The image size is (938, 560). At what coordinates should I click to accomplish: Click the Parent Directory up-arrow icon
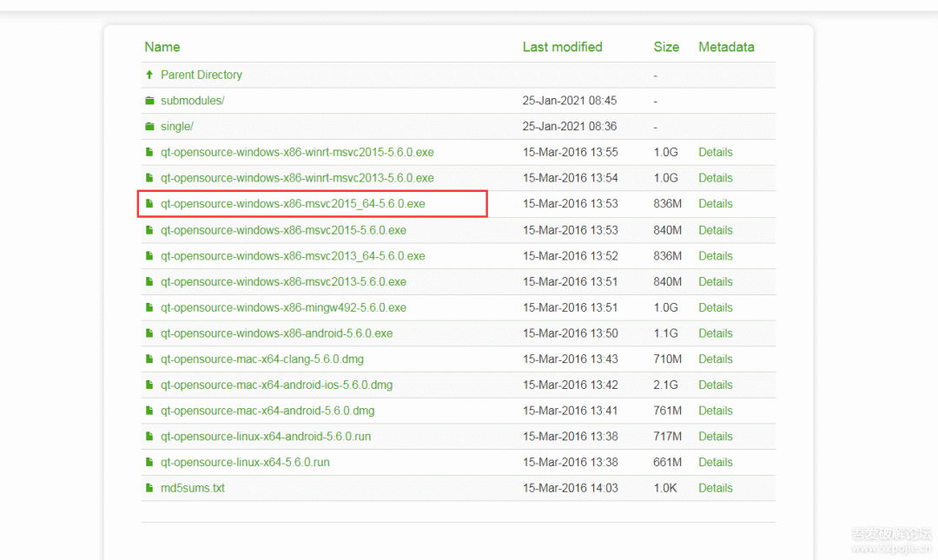(149, 75)
